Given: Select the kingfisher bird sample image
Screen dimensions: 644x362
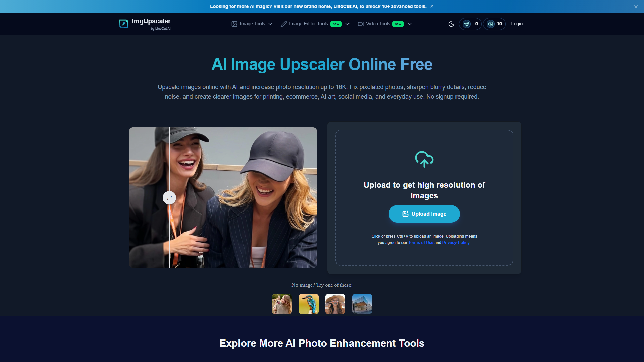Looking at the screenshot, I should point(309,304).
